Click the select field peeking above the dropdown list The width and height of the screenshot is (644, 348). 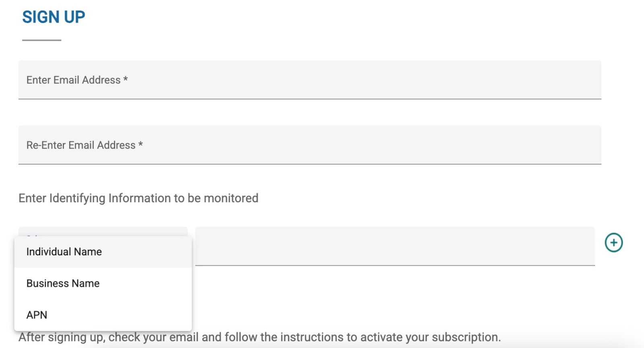(103, 232)
